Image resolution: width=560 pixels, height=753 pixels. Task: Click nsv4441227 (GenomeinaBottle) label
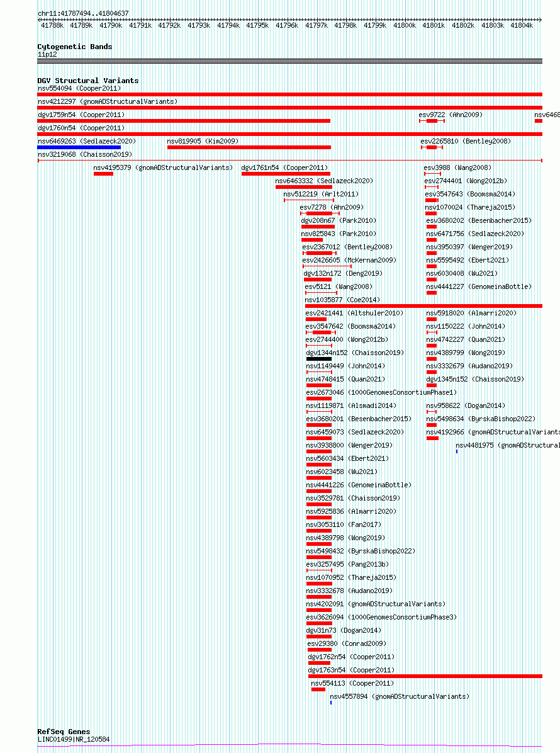(479, 286)
